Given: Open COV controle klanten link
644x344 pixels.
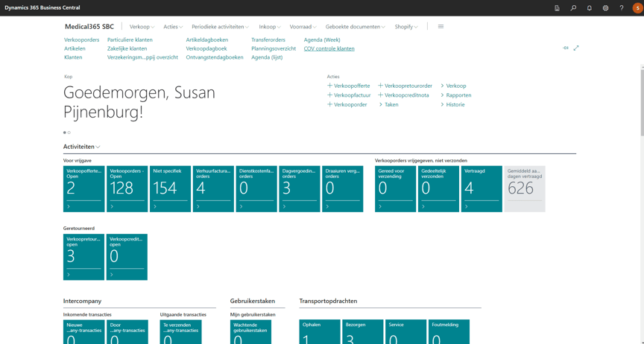Looking at the screenshot, I should click(329, 48).
